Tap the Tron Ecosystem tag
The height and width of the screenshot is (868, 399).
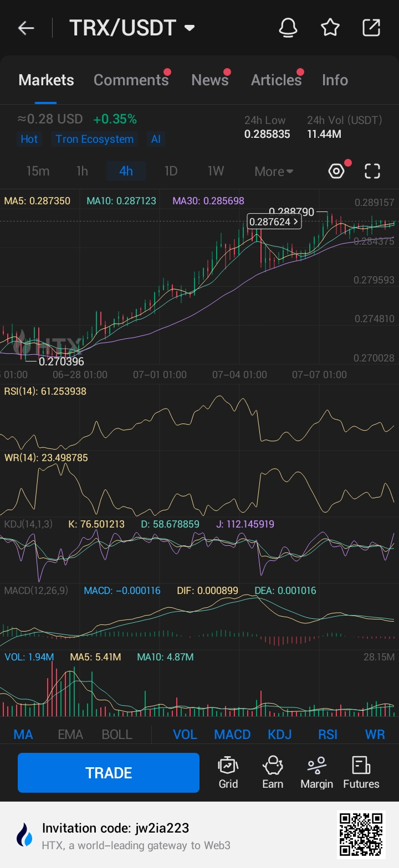95,139
